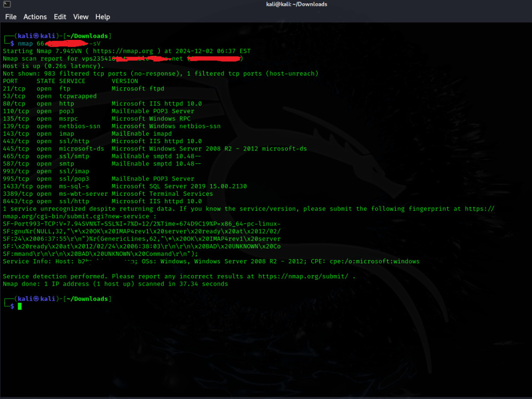
Task: Click 'Host is up (0.26s latency)' line
Action: pyautogui.click(x=53, y=66)
